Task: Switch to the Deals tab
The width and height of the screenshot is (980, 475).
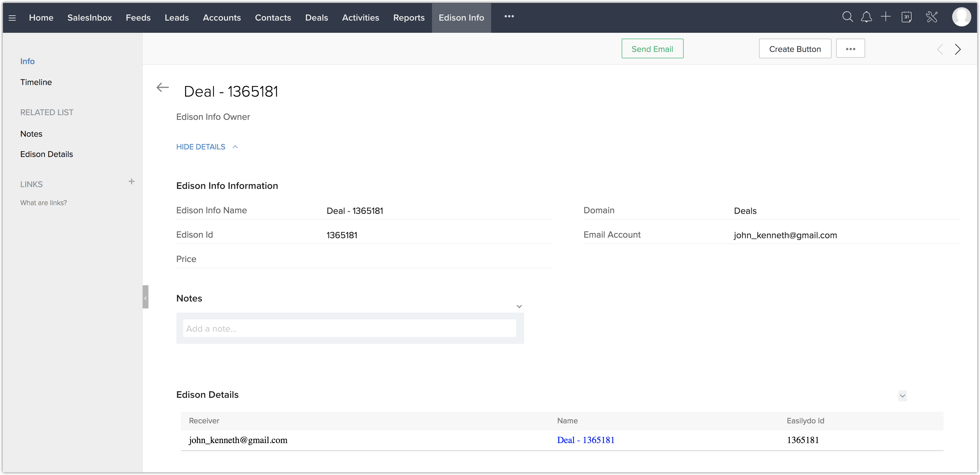Action: 316,18
